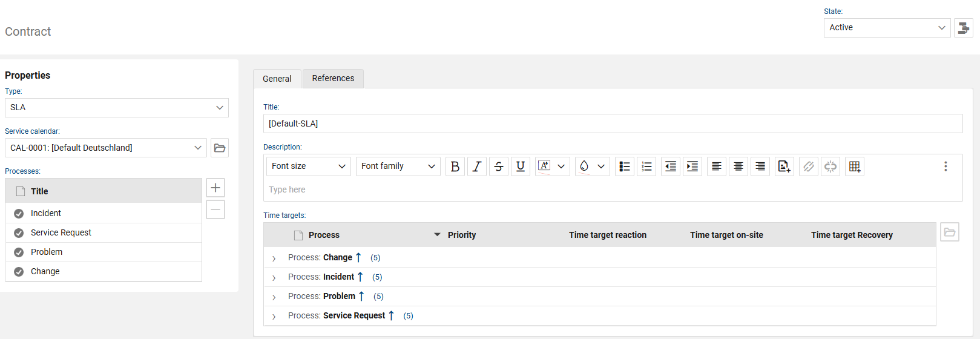This screenshot has height=339, width=980.
Task: Center align text
Action: [738, 166]
